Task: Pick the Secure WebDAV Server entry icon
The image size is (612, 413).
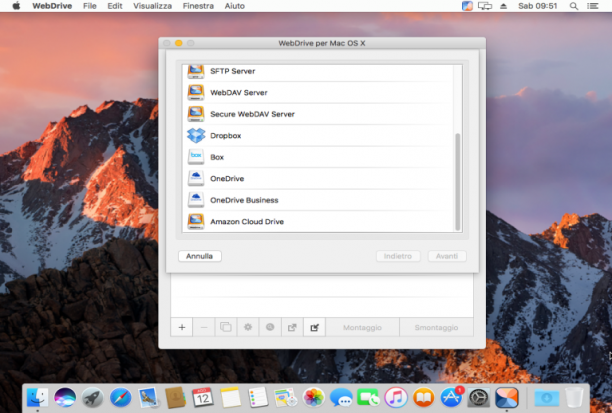Action: point(196,114)
